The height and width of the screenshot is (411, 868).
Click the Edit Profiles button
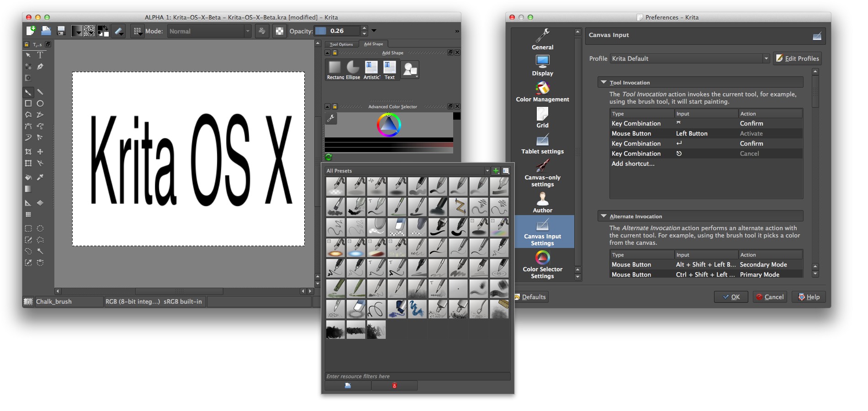coord(798,58)
